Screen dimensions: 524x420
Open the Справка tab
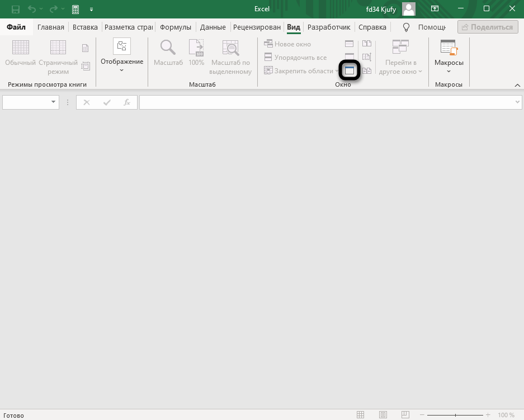(x=372, y=27)
